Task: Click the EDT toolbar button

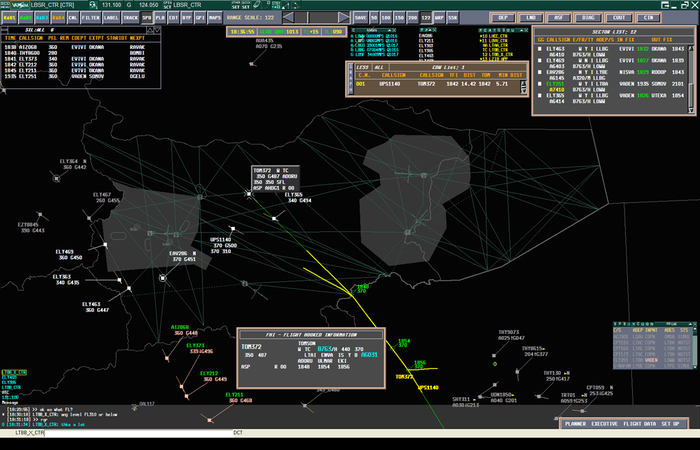Action: click(x=173, y=18)
